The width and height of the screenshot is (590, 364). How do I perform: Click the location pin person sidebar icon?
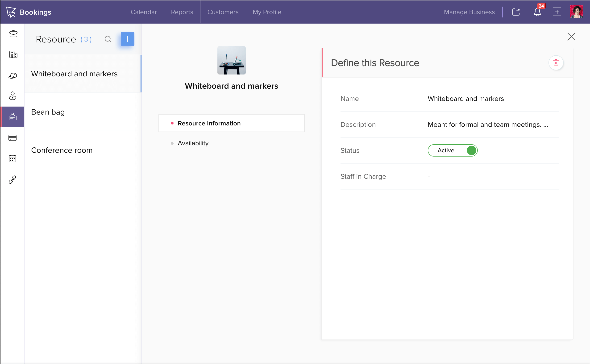[x=12, y=96]
